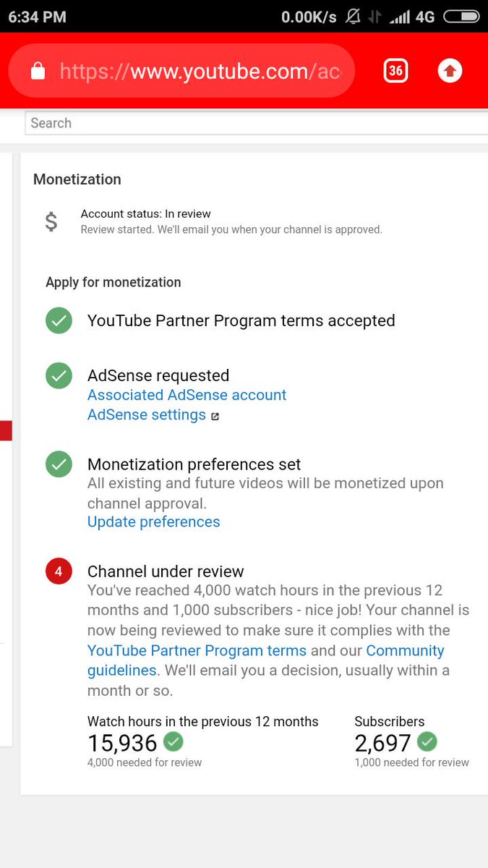This screenshot has height=868, width=488.
Task: Tap the dollar sign account status icon
Action: (x=51, y=221)
